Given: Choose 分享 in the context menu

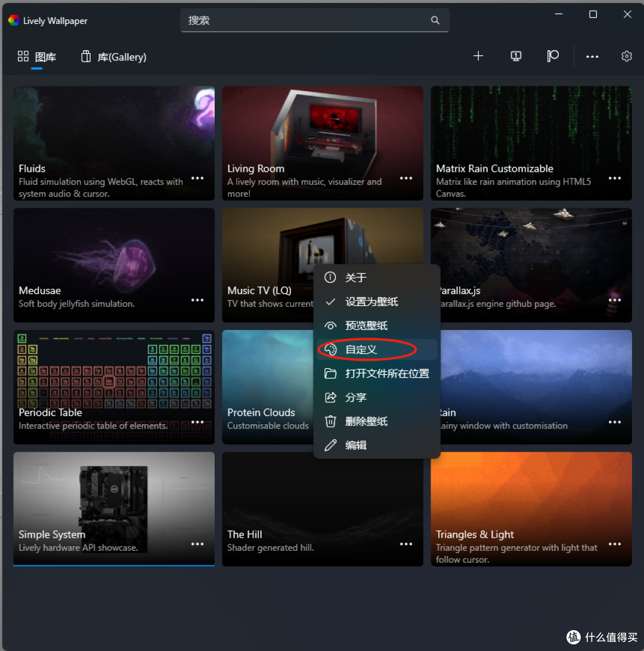Looking at the screenshot, I should (x=377, y=397).
